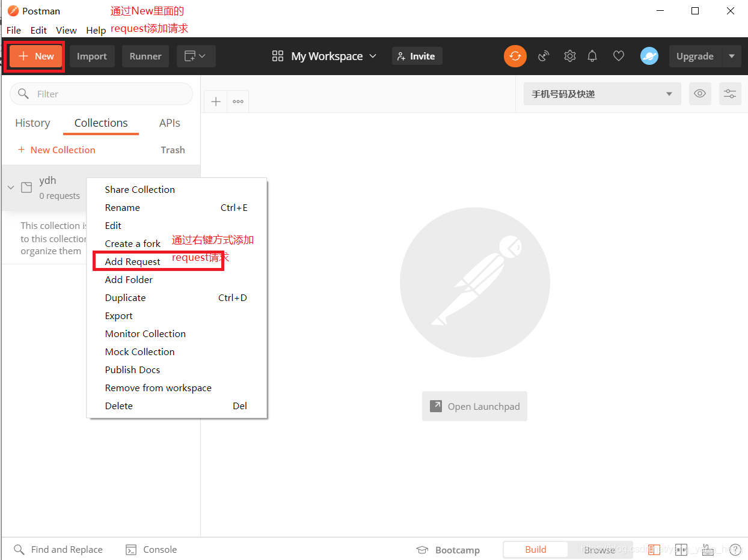This screenshot has height=560, width=748.
Task: Open the Trash link
Action: click(x=173, y=150)
